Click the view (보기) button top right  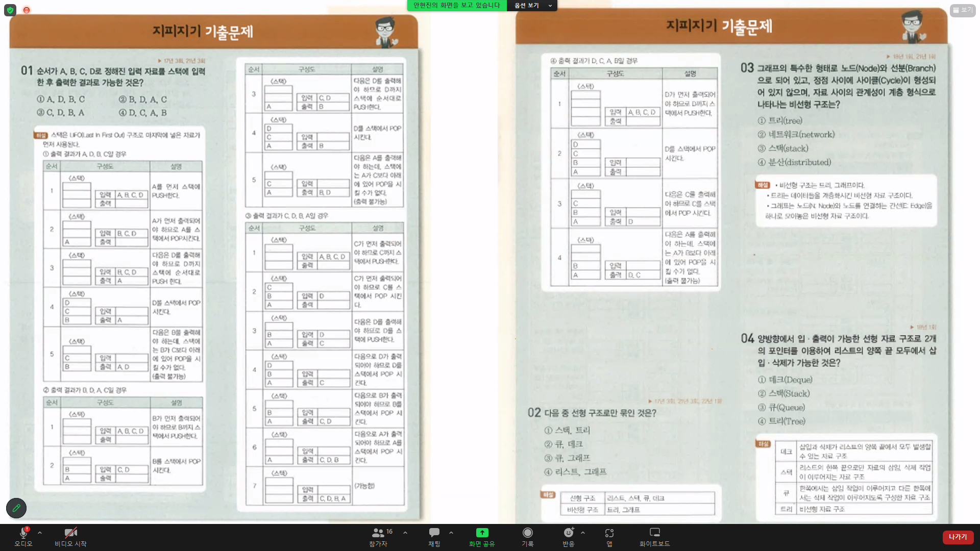tap(963, 10)
